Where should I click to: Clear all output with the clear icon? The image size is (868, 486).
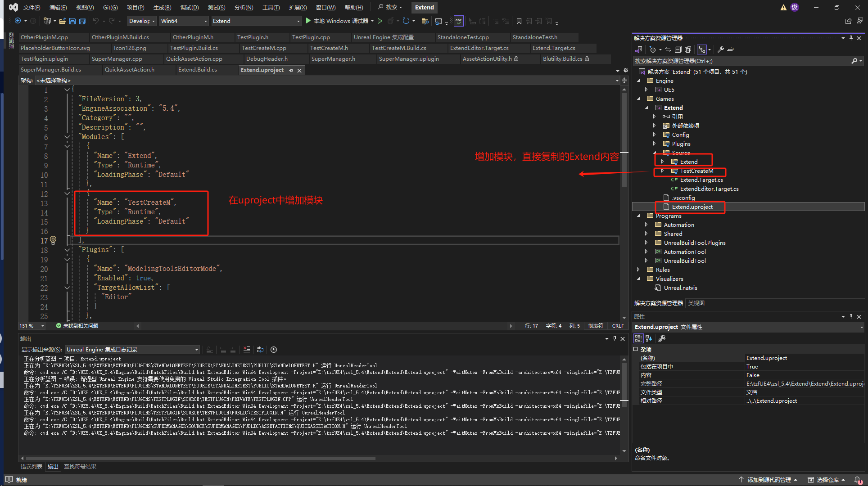point(246,350)
